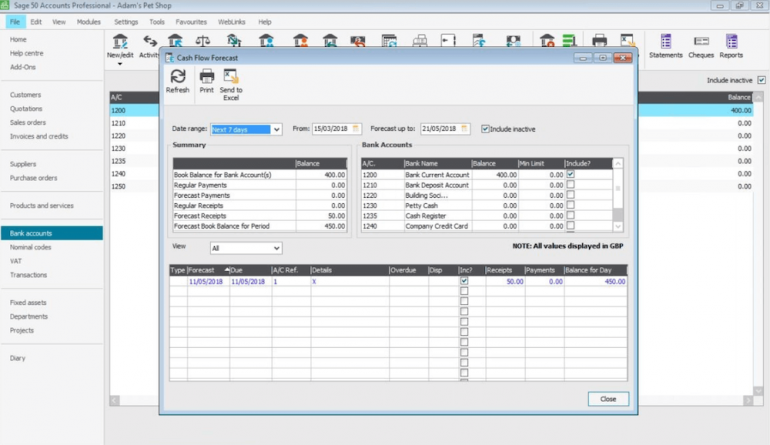This screenshot has height=445, width=770.
Task: Open the View dropdown set to All
Action: click(277, 248)
